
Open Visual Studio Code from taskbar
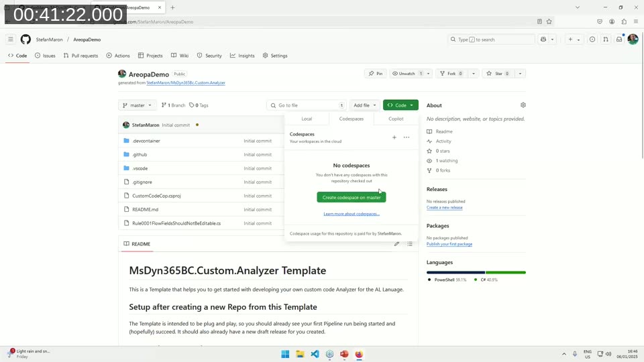pos(315,354)
